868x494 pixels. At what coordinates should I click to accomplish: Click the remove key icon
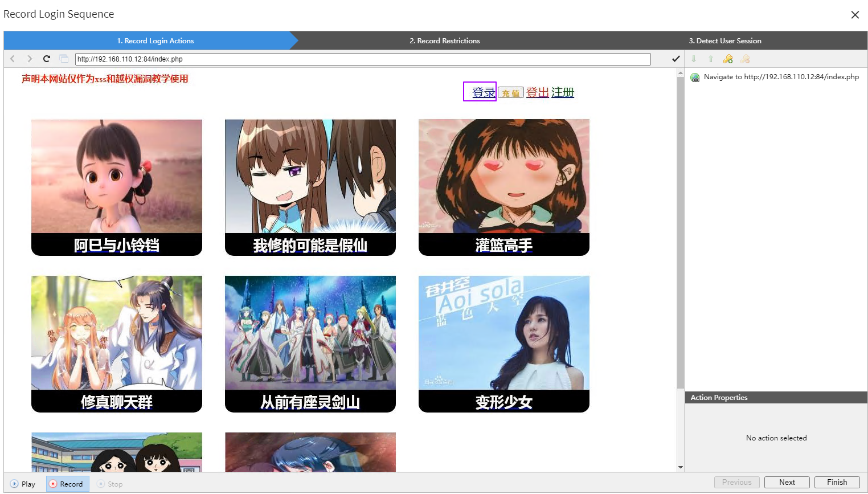pos(745,59)
